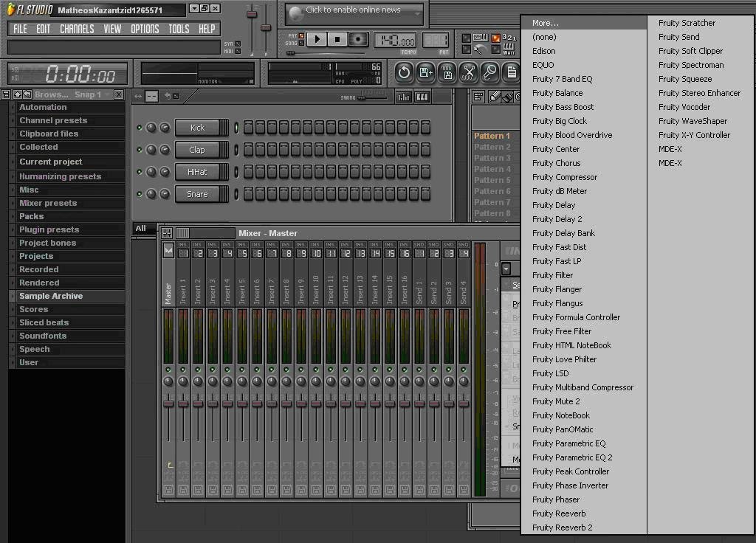Select PAT pattern mode toggle

coord(301,35)
